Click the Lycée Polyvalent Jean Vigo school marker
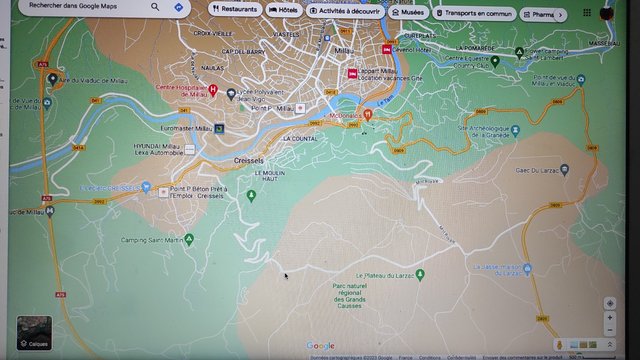This screenshot has width=640, height=360. [231, 94]
